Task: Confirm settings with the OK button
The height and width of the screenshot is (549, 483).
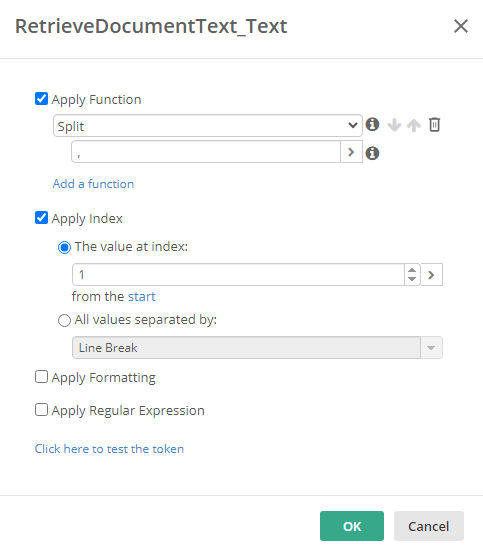Action: (x=352, y=526)
